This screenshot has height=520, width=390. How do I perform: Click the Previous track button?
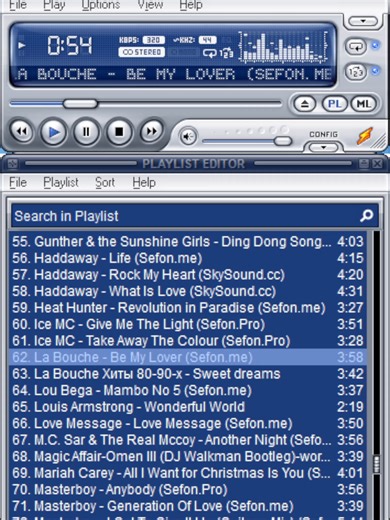tap(22, 131)
